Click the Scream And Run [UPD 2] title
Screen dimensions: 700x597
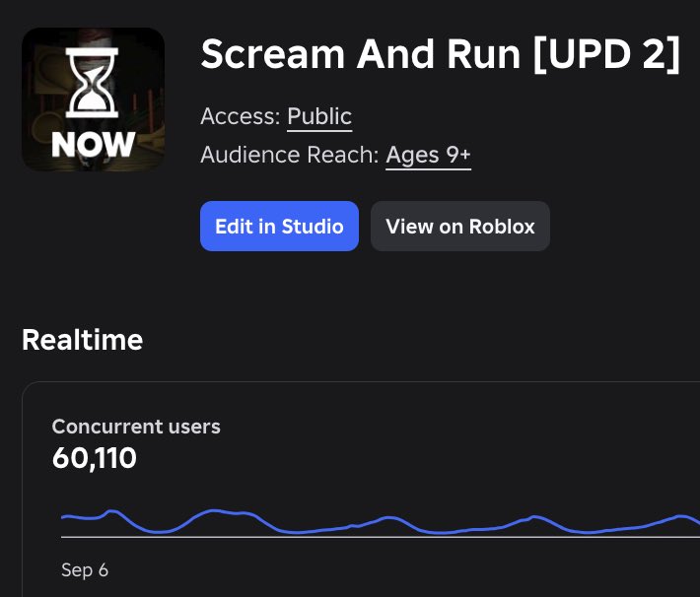pos(440,55)
